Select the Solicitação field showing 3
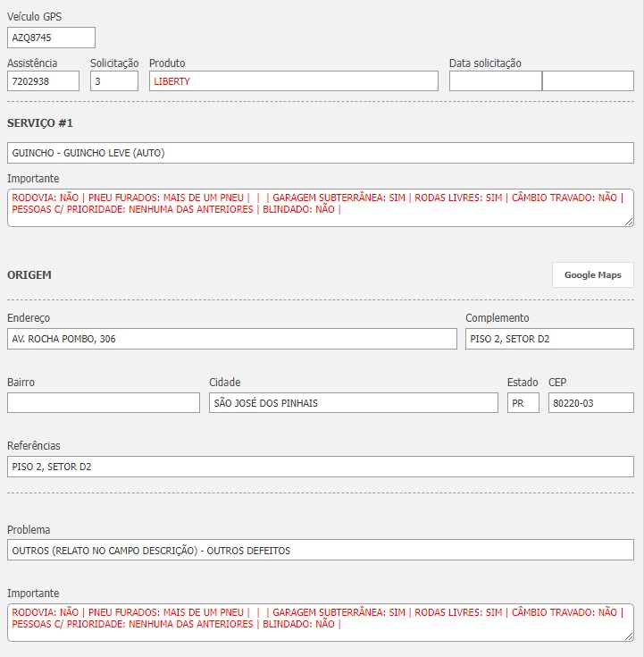644x657 pixels. pos(114,81)
